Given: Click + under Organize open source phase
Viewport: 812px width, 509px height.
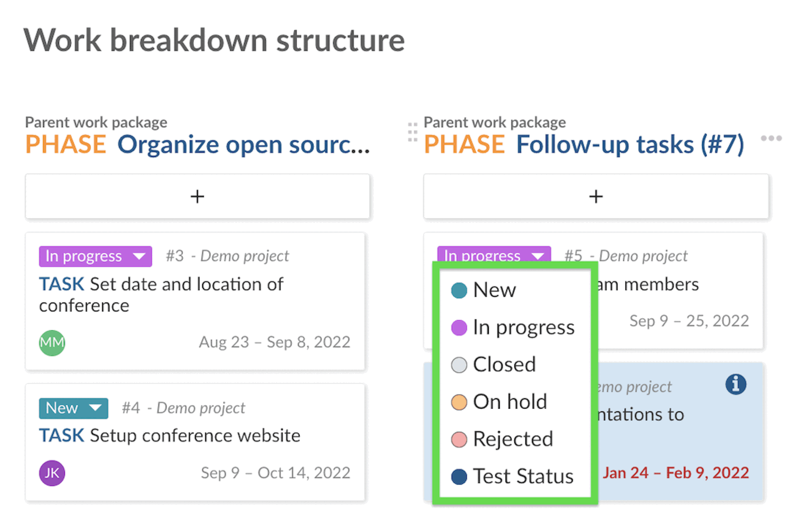Looking at the screenshot, I should coord(197,196).
